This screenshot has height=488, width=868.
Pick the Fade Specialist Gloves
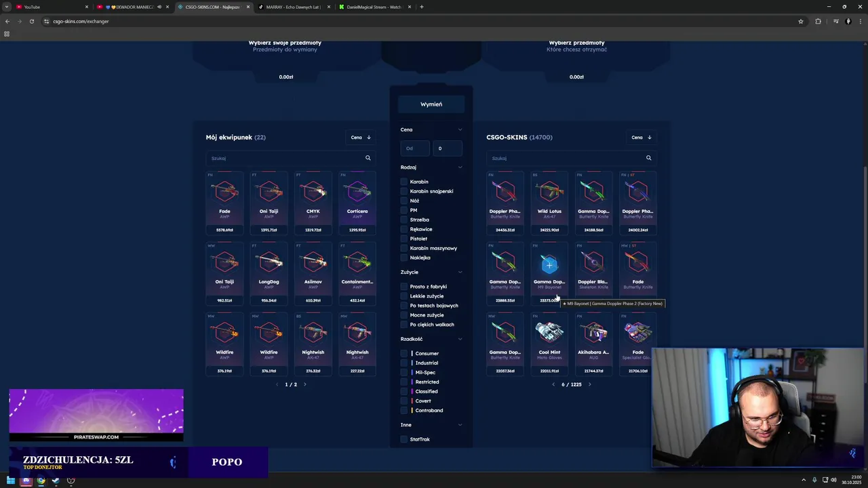pyautogui.click(x=638, y=344)
